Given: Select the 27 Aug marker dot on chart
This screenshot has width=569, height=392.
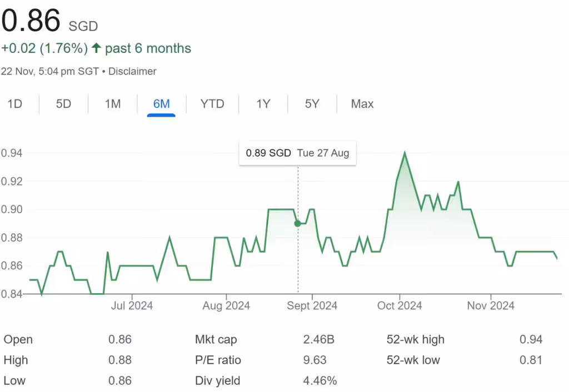Looking at the screenshot, I should tap(297, 223).
